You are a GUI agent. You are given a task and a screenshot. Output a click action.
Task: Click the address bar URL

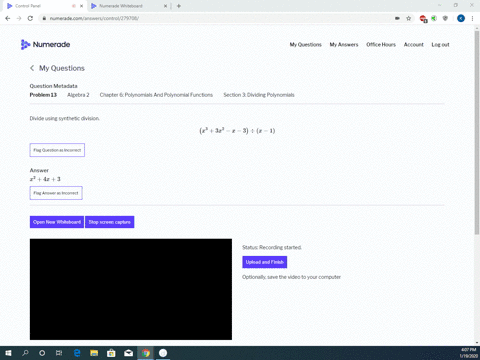(94, 18)
